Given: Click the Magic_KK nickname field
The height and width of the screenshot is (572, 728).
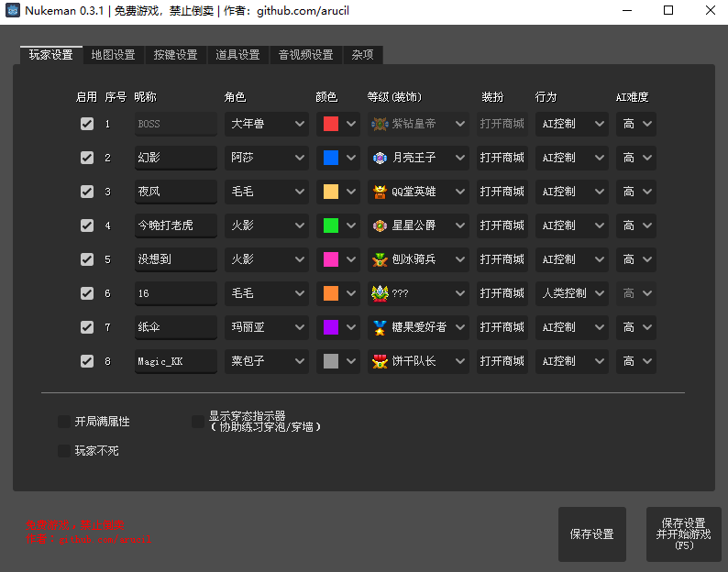Looking at the screenshot, I should tap(176, 361).
